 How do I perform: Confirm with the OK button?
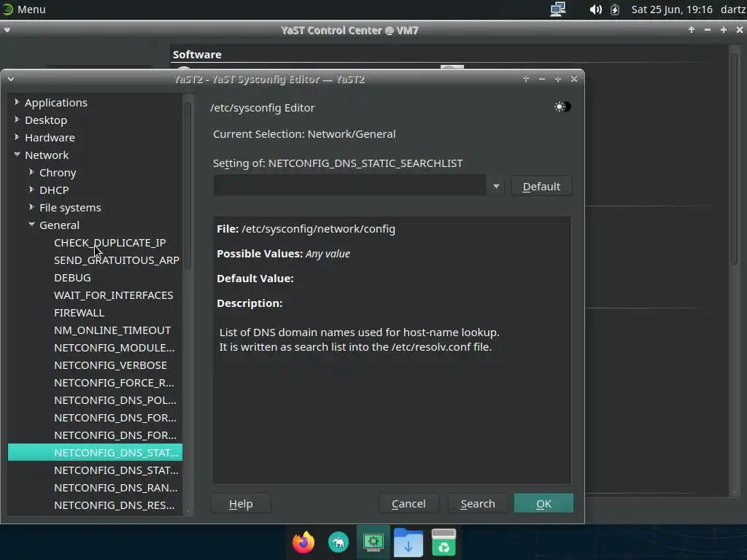pyautogui.click(x=543, y=503)
